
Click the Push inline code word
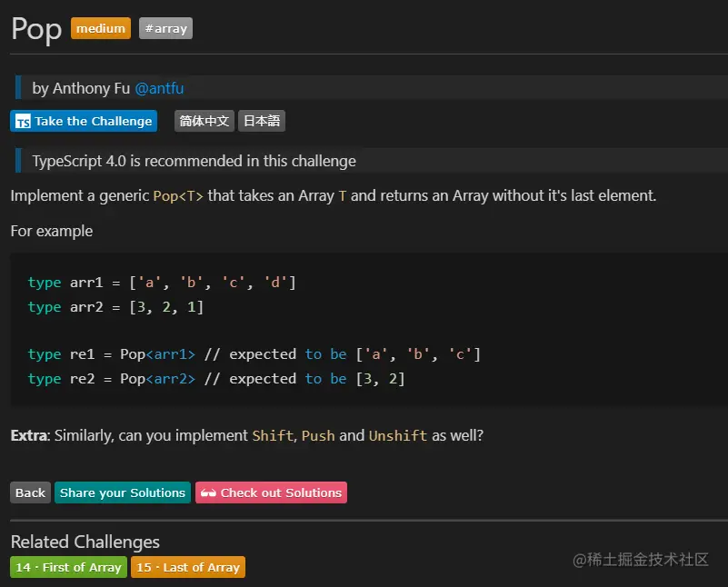pos(318,436)
